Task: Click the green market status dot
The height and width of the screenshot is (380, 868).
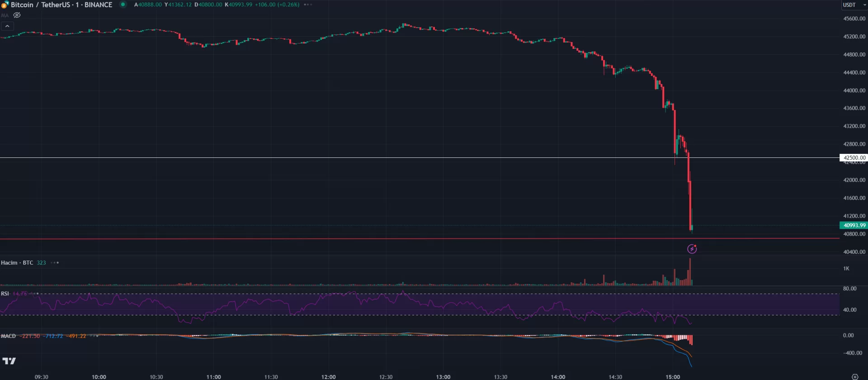Action: 123,5
